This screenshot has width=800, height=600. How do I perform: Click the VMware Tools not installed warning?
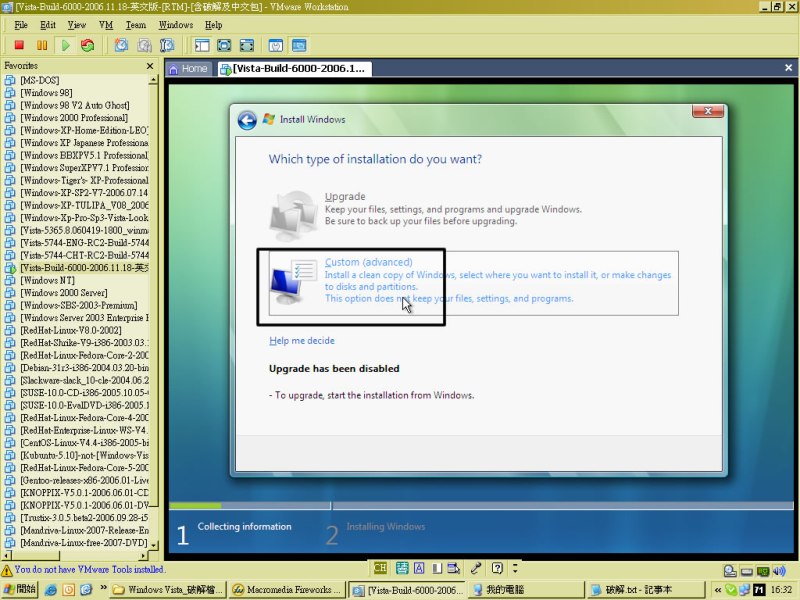(83, 569)
